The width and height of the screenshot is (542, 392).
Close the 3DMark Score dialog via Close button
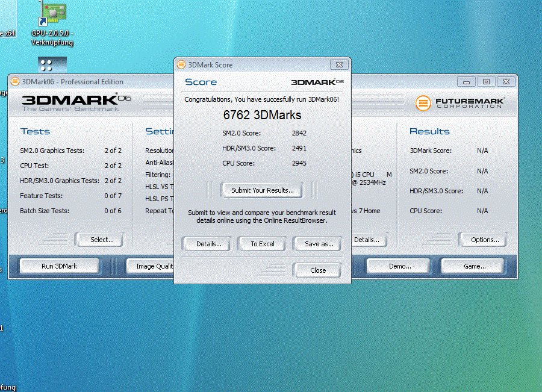pyautogui.click(x=317, y=270)
